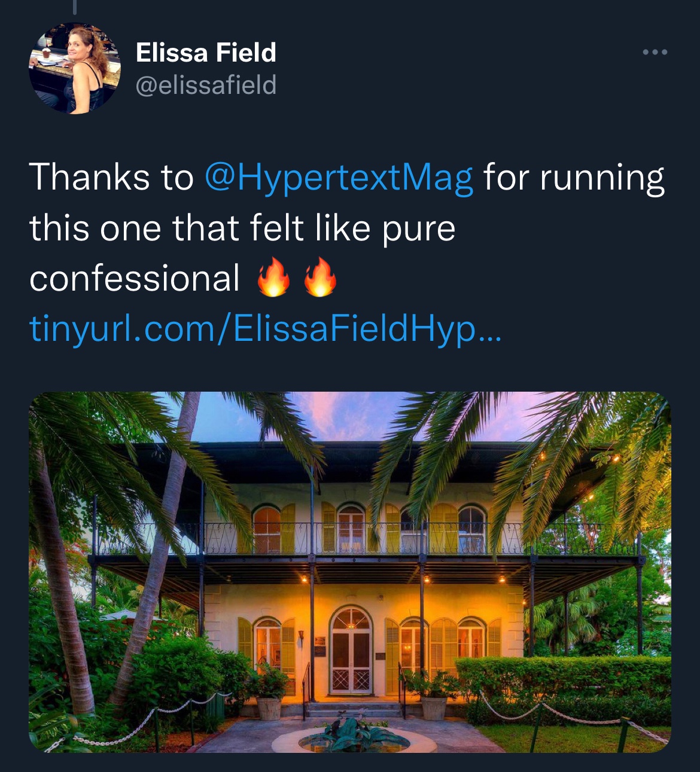Click the word "confessional" in the tweet
This screenshot has height=772, width=700.
(x=135, y=279)
